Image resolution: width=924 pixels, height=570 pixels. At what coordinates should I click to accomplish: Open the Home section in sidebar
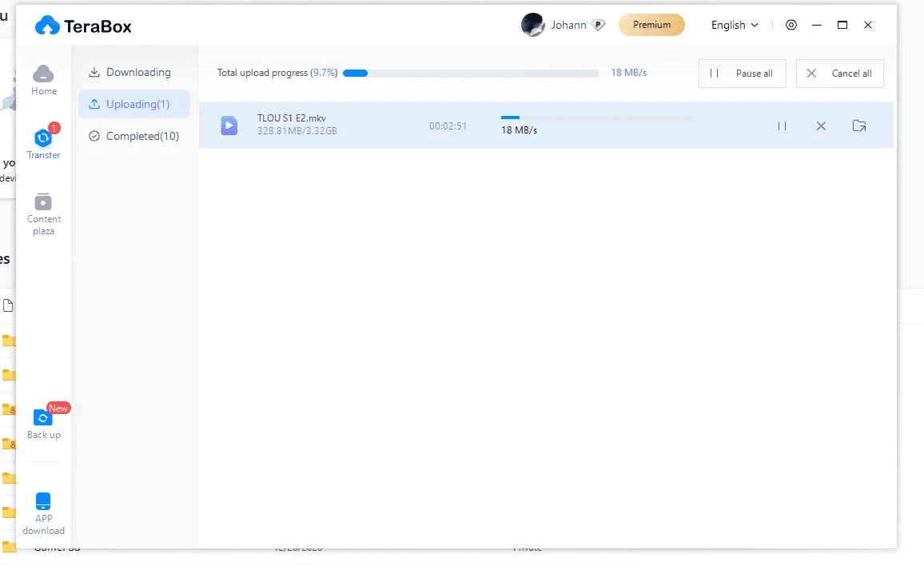pos(44,81)
